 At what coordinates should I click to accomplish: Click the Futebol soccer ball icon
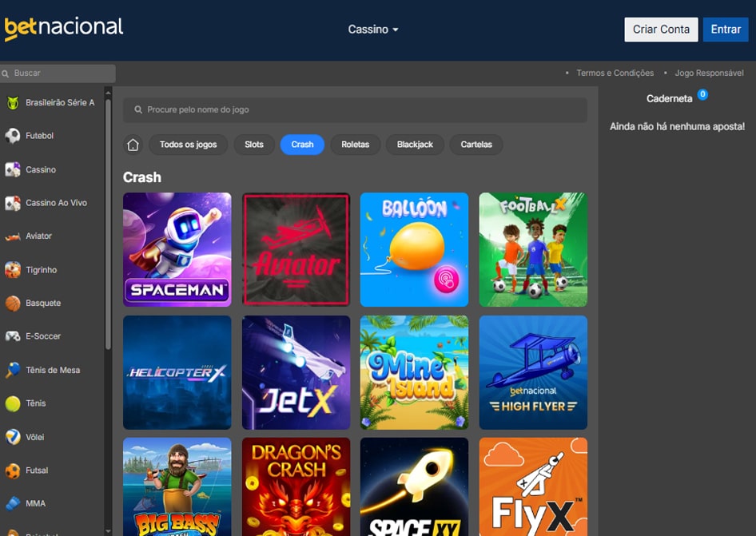pyautogui.click(x=13, y=136)
